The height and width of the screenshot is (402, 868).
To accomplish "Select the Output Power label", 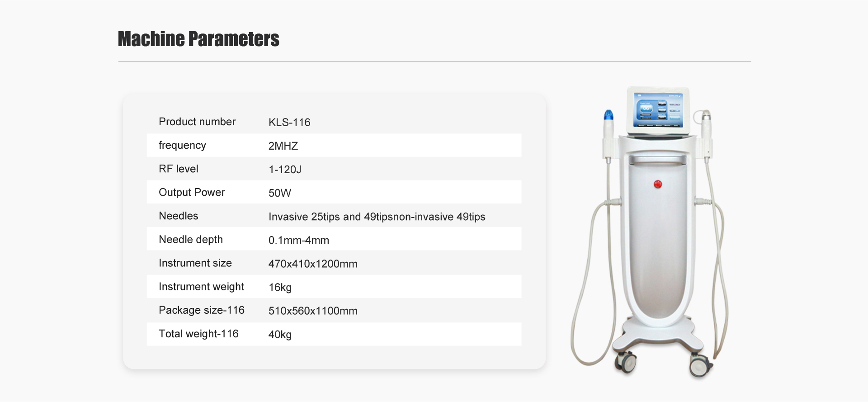I will 192,193.
